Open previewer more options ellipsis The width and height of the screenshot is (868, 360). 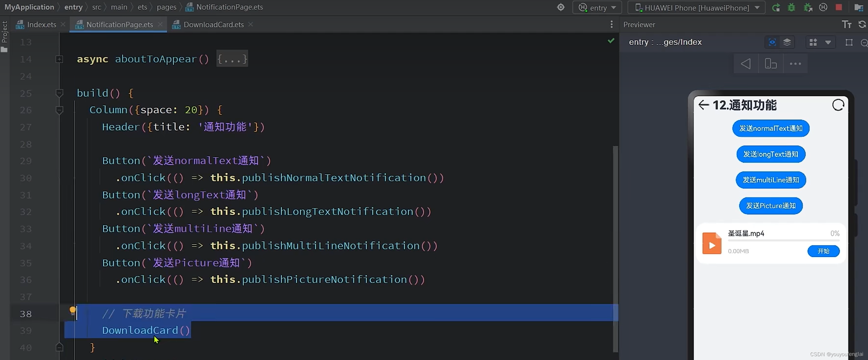795,63
